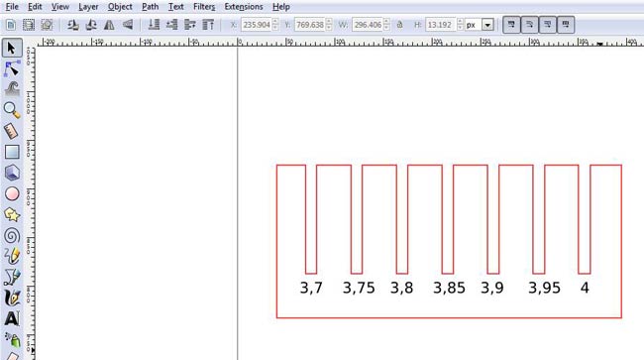Viewport: 644px width, 360px height.
Task: Click the '3,7' label on canvas
Action: coord(311,288)
